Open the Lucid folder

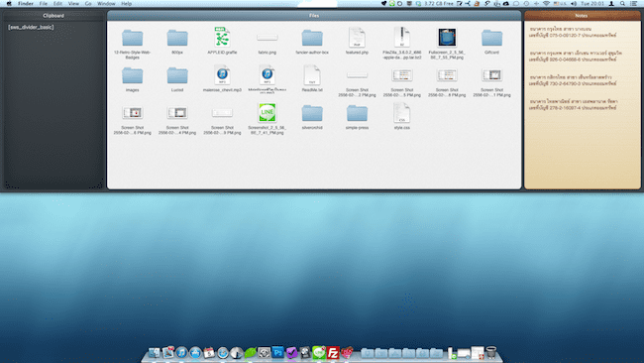click(177, 75)
